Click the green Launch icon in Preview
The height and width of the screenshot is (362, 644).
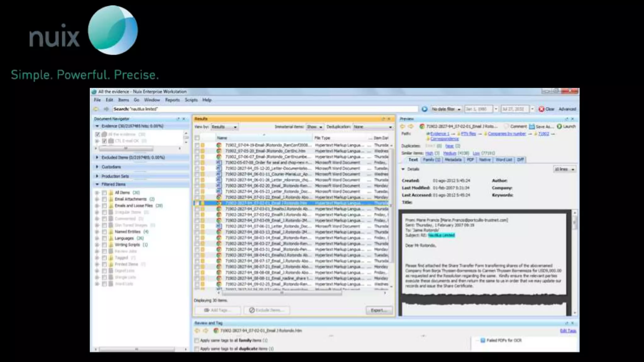[559, 126]
